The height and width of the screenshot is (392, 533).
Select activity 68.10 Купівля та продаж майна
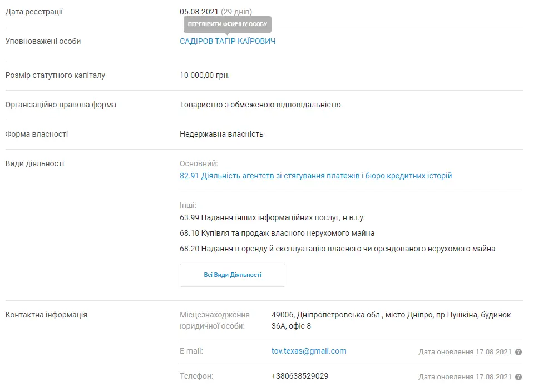pyautogui.click(x=277, y=233)
